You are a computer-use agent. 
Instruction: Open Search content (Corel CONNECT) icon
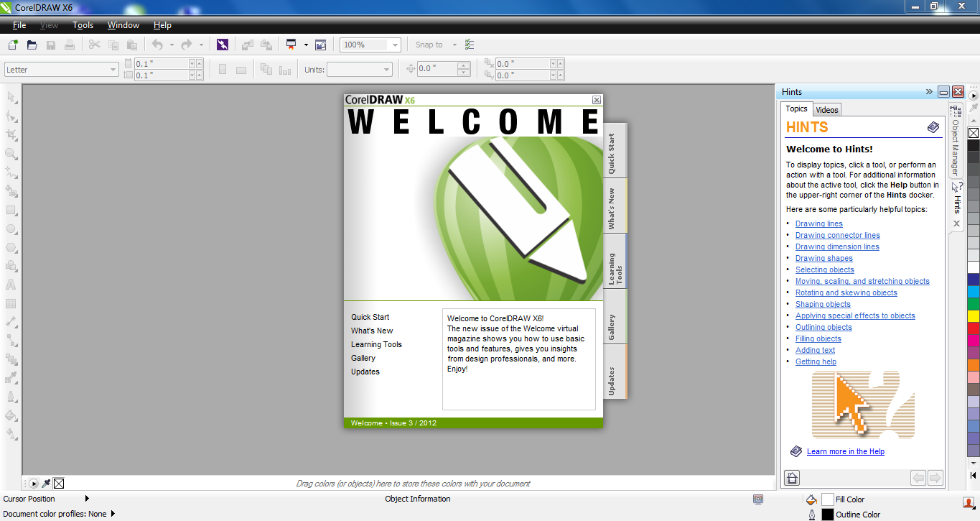click(x=223, y=45)
